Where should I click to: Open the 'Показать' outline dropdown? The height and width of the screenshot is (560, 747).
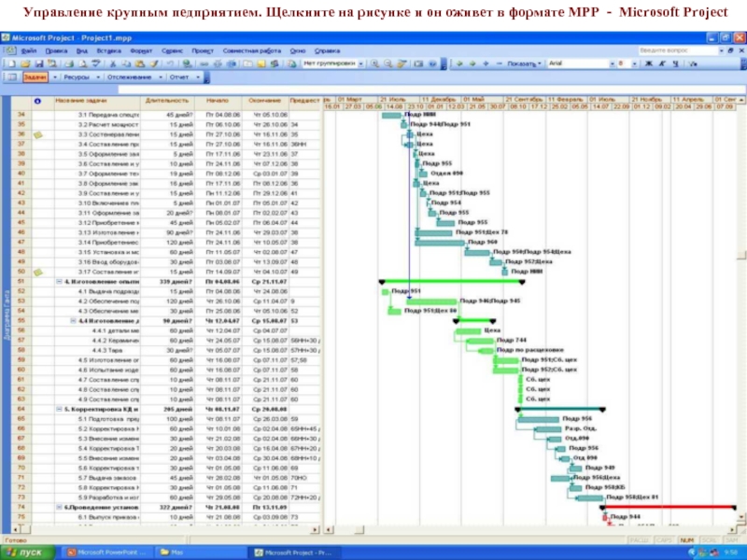coord(525,63)
